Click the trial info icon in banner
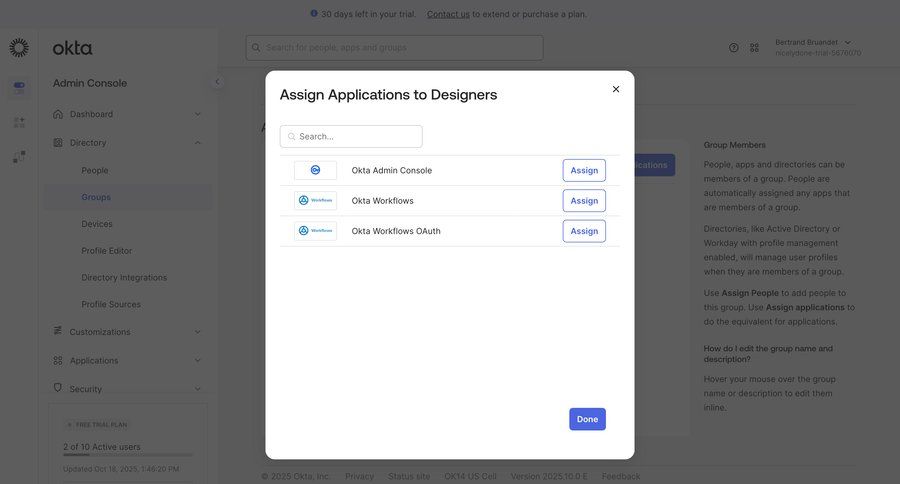Screen dimensions: 900x484 [314, 13]
